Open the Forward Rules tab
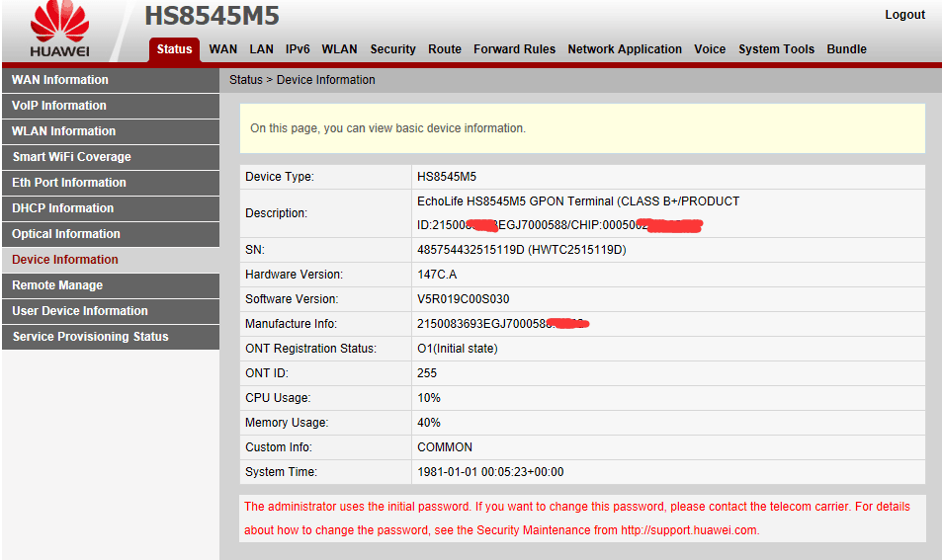Screen dimensions: 942x560 pos(514,49)
